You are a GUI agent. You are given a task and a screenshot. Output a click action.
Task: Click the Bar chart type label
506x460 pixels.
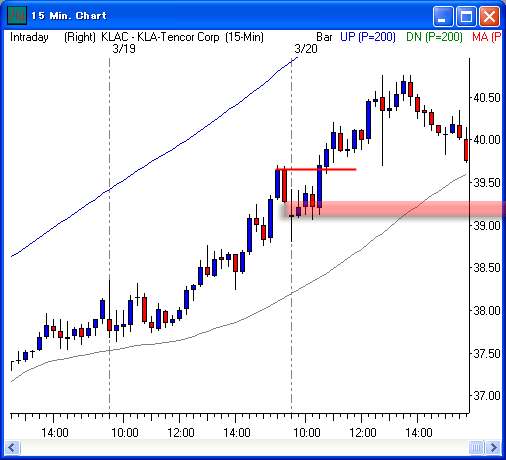(324, 37)
